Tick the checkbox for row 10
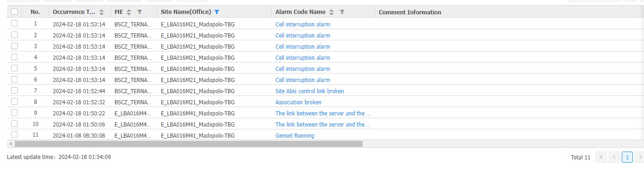The image size is (644, 184). click(x=14, y=124)
